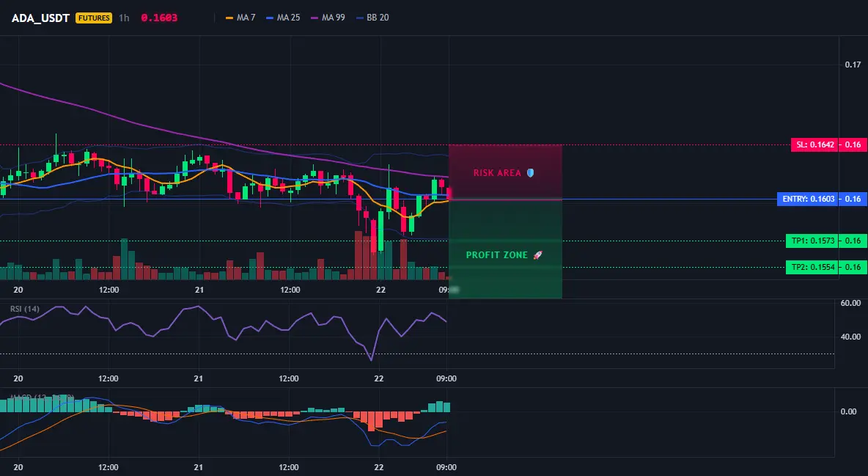The height and width of the screenshot is (476, 868).
Task: Click date 22 on the price chart axis
Action: click(x=380, y=290)
